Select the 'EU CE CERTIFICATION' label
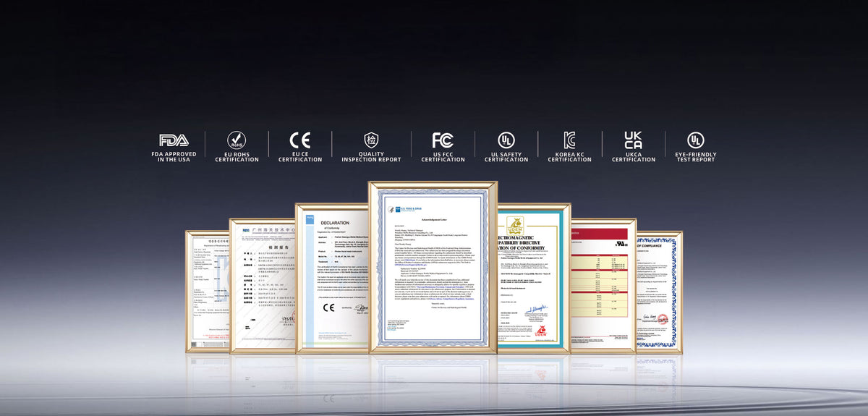868x416 pixels. (300, 157)
